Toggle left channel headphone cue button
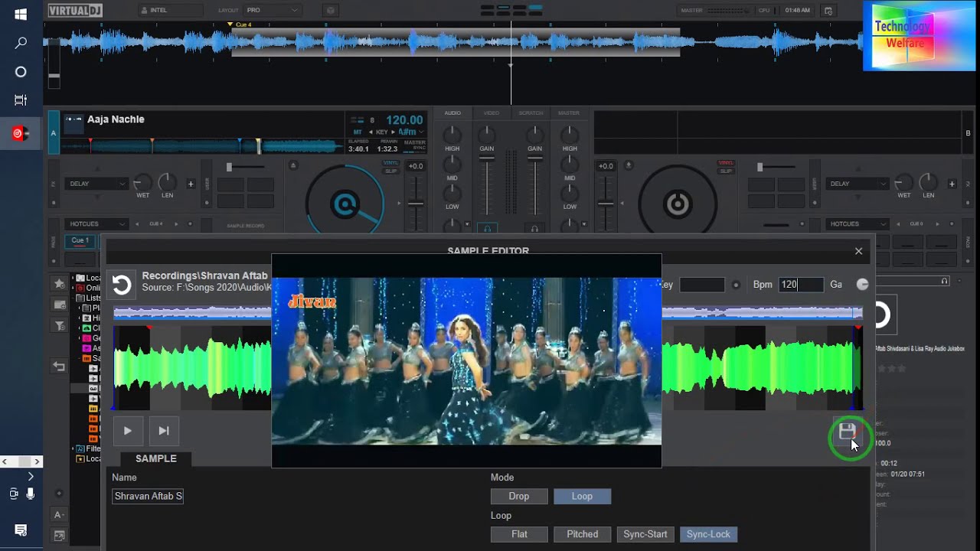980x551 pixels. point(487,229)
